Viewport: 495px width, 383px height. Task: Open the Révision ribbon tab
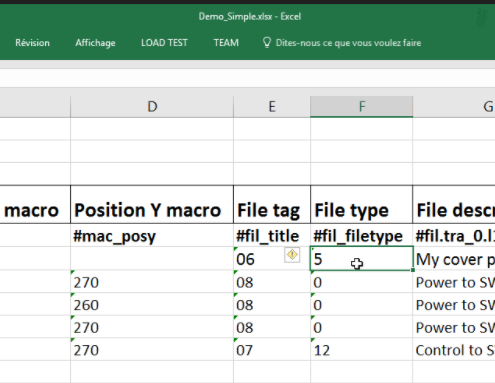pyautogui.click(x=32, y=43)
